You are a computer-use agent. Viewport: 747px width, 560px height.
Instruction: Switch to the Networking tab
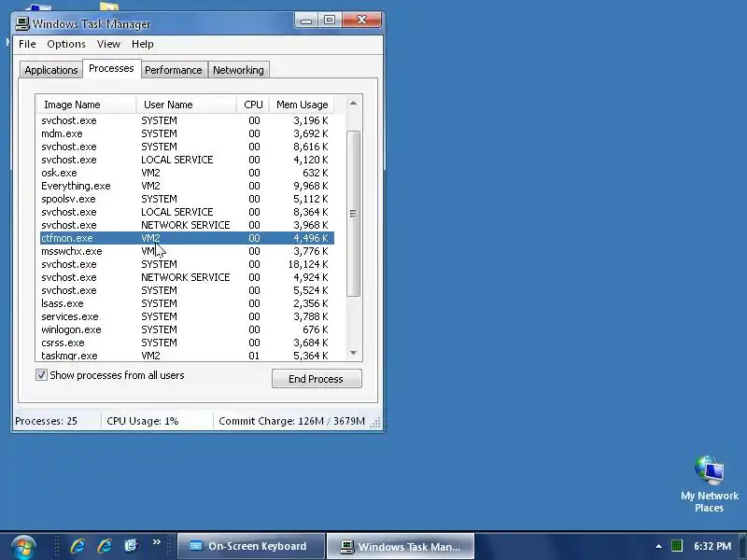[x=238, y=70]
